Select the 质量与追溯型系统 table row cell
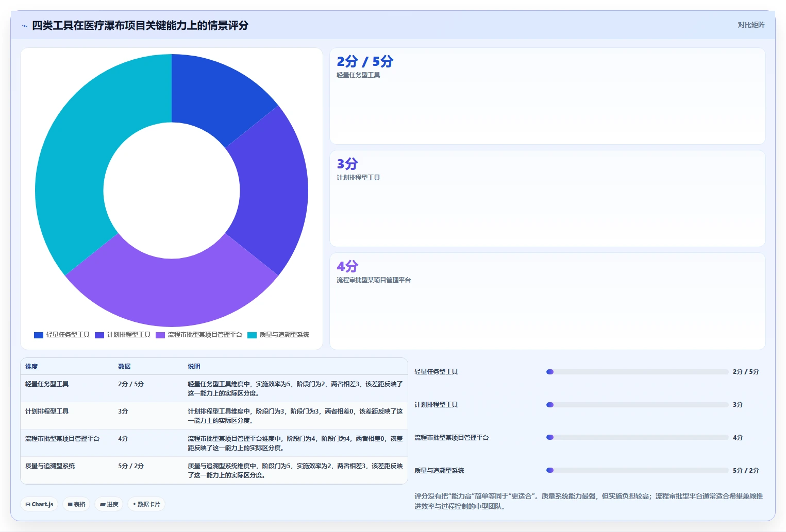786x532 pixels. [x=50, y=466]
